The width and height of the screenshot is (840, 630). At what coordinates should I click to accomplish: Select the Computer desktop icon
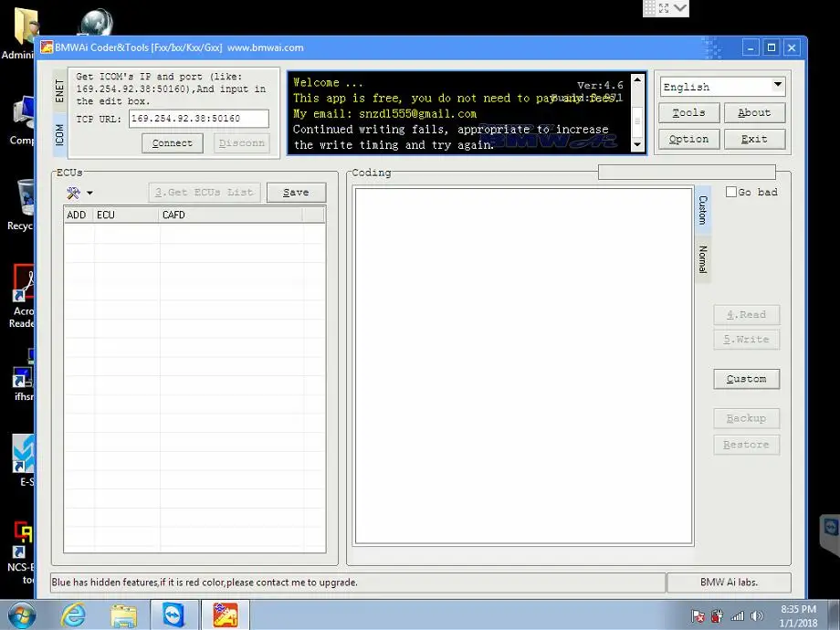(21, 120)
